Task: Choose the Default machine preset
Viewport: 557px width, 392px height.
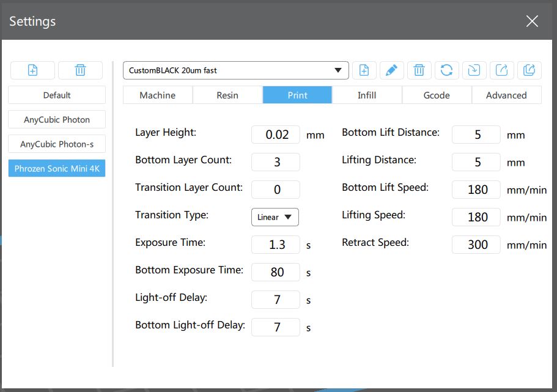Action: 57,95
